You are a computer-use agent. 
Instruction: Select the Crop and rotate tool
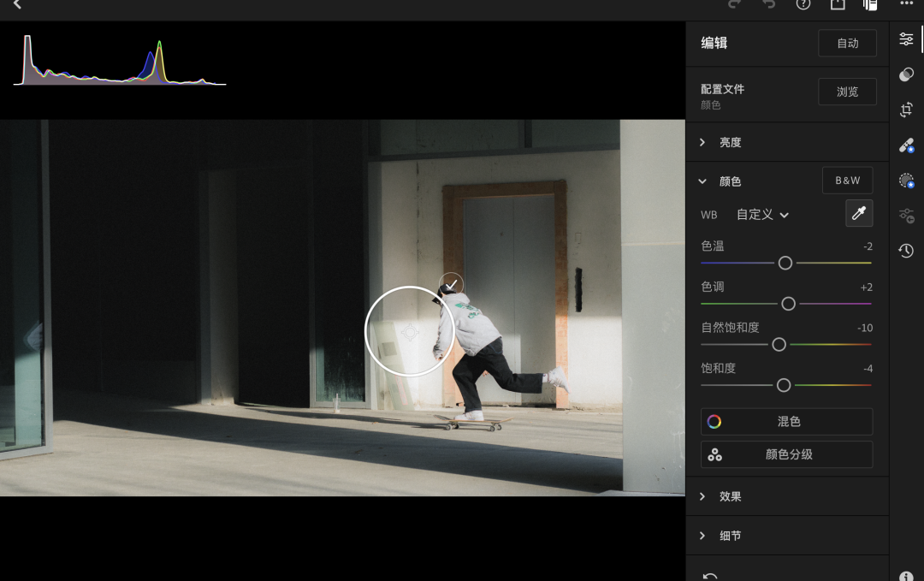pos(906,110)
